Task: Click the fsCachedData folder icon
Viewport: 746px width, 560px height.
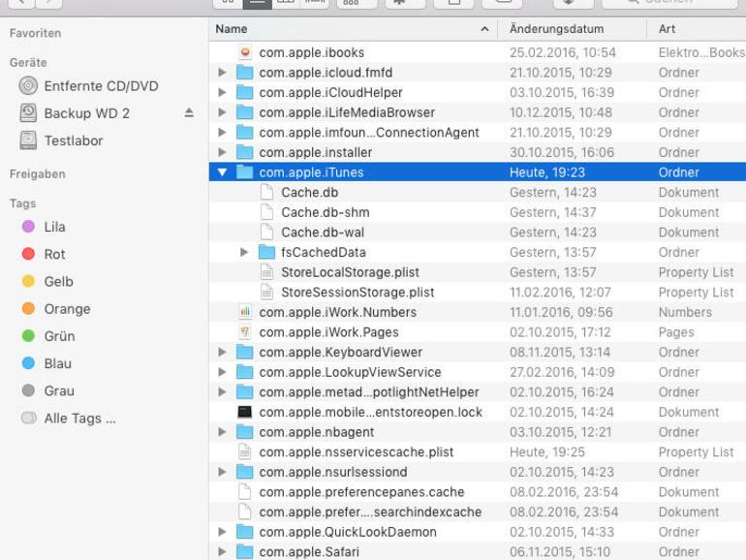Action: [x=266, y=252]
